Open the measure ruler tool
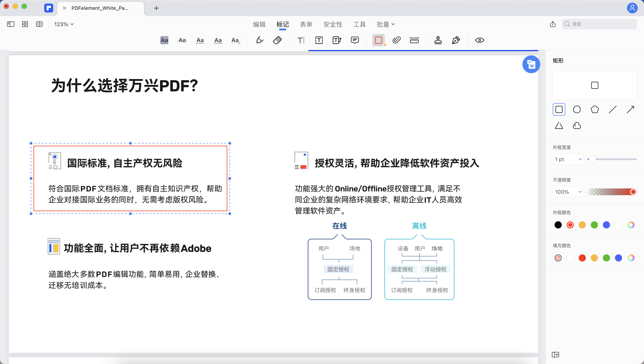Screen dimensions: 644x364 coord(414,40)
